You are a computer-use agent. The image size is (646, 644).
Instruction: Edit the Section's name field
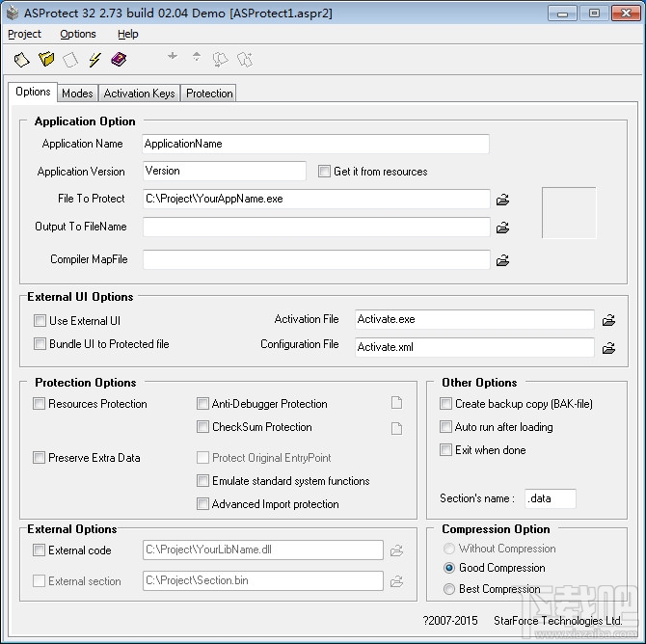click(x=551, y=498)
